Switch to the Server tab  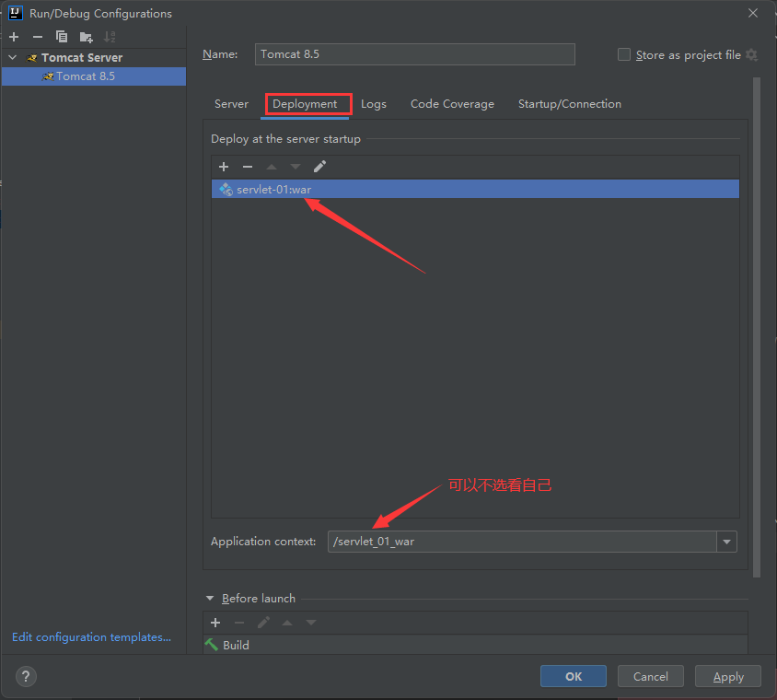(x=231, y=104)
